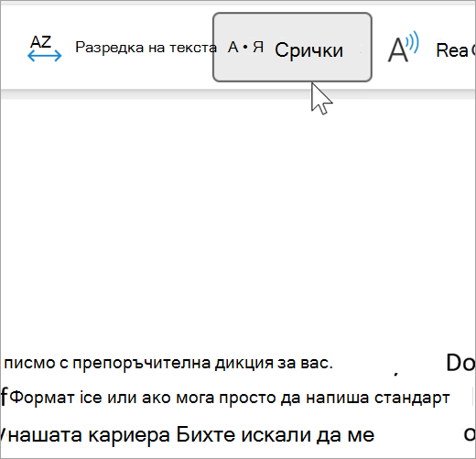
Task: Click the text spacing AZ arrow icon
Action: pos(45,49)
